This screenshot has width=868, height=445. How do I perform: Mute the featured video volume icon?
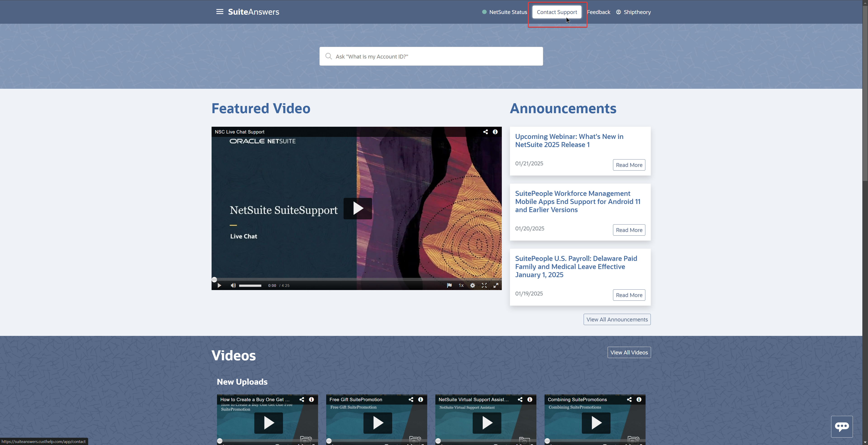point(233,286)
